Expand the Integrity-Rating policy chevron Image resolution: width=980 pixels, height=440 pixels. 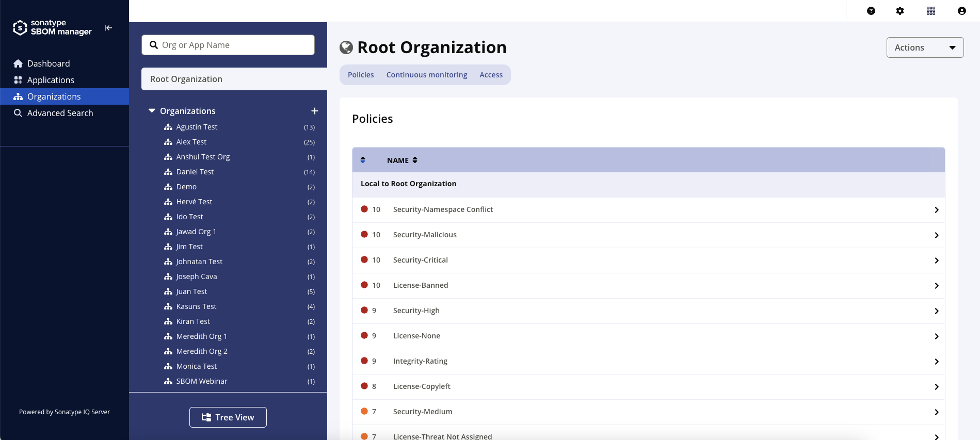(936, 362)
